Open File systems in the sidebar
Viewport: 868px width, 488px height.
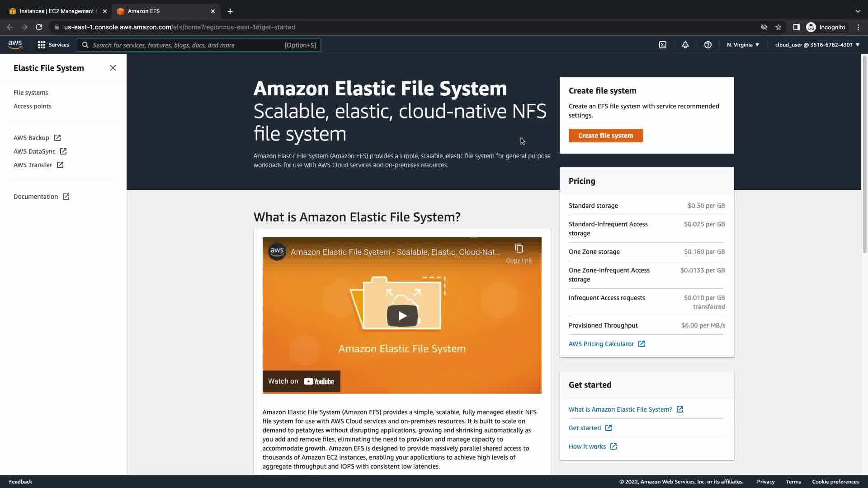31,93
